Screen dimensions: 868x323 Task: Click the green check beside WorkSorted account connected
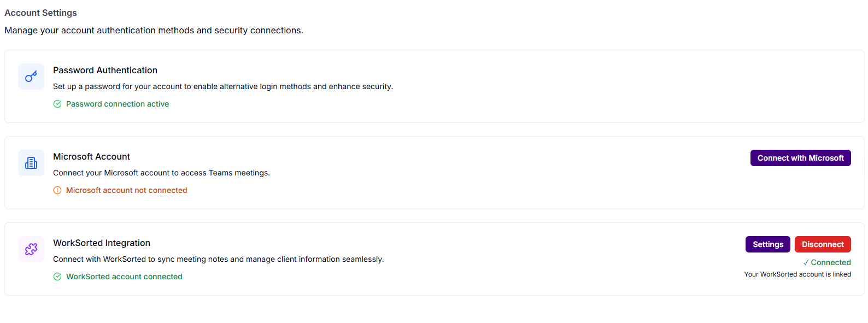[x=57, y=277]
